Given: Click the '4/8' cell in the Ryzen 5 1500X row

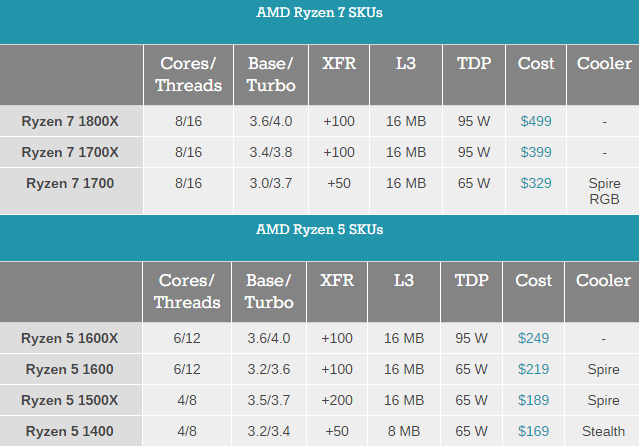Looking at the screenshot, I should pyautogui.click(x=187, y=400).
